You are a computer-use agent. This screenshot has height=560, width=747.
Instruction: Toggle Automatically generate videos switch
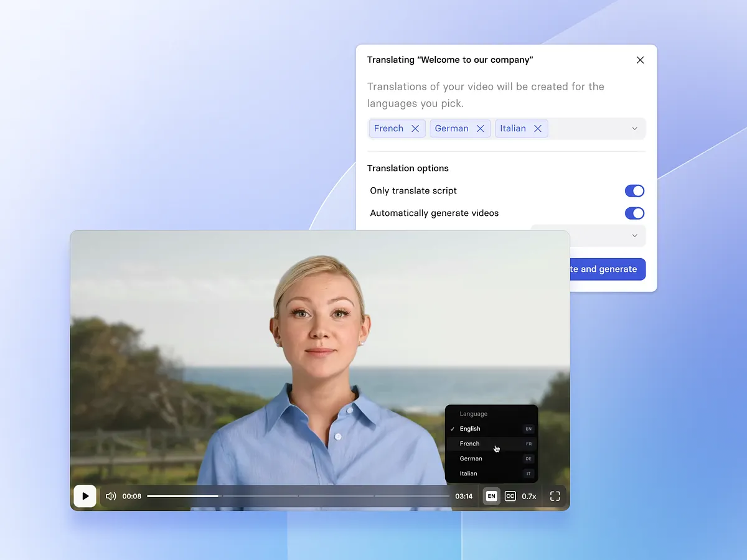634,213
